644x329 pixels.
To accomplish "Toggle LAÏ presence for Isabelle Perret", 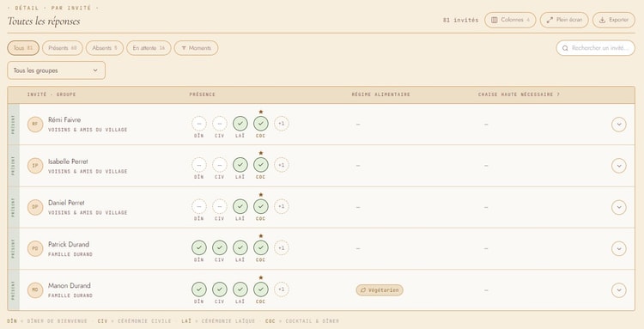I will [240, 165].
